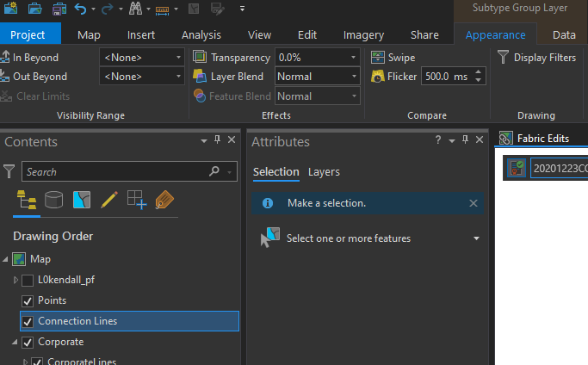Switch Contents to List By Data Source
The height and width of the screenshot is (365, 588).
click(x=54, y=200)
